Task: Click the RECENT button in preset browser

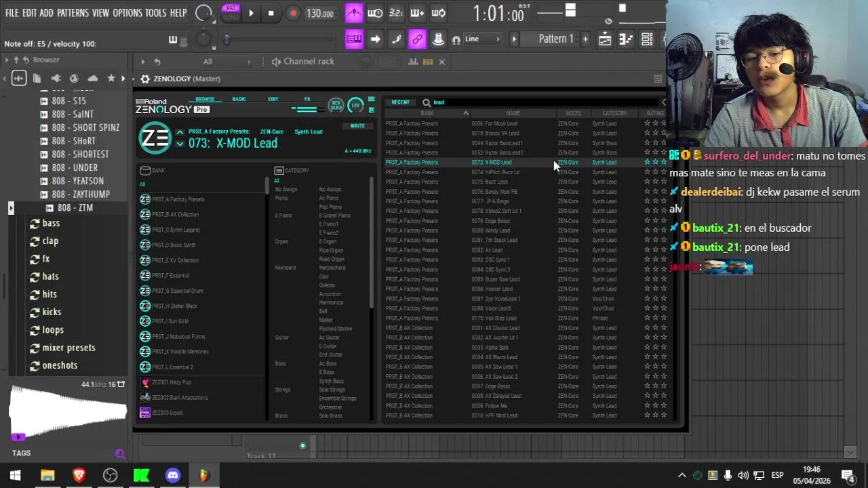Action: 400,102
